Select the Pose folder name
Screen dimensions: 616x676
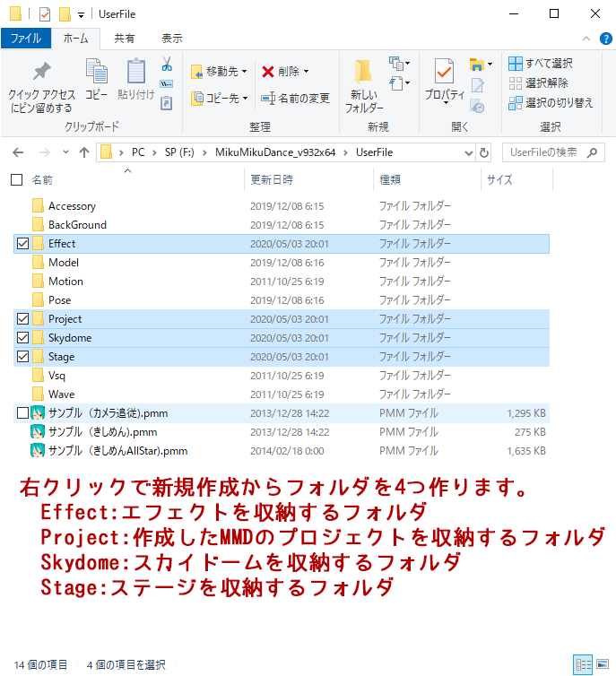tap(59, 300)
